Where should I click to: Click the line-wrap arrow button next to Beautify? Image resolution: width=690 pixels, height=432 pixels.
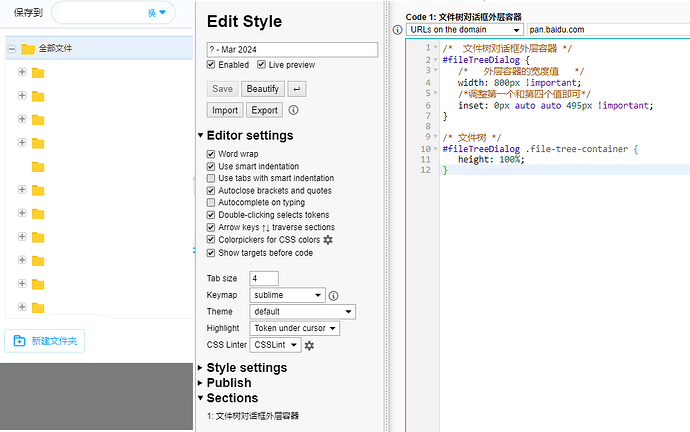pyautogui.click(x=297, y=89)
